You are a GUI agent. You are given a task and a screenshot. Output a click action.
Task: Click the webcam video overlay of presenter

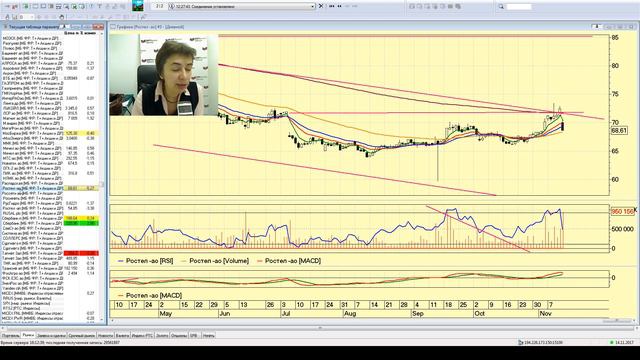coord(163,75)
